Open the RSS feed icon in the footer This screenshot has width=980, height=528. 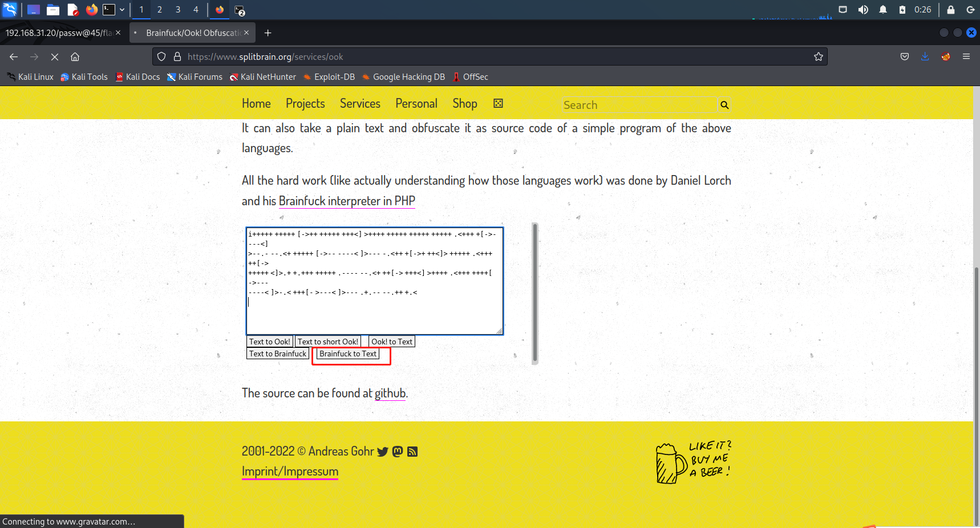[x=412, y=452]
